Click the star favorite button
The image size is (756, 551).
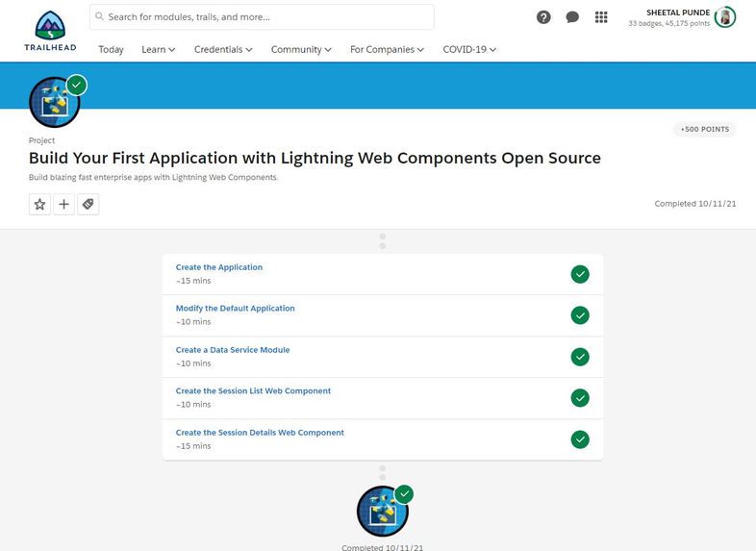pyautogui.click(x=39, y=205)
